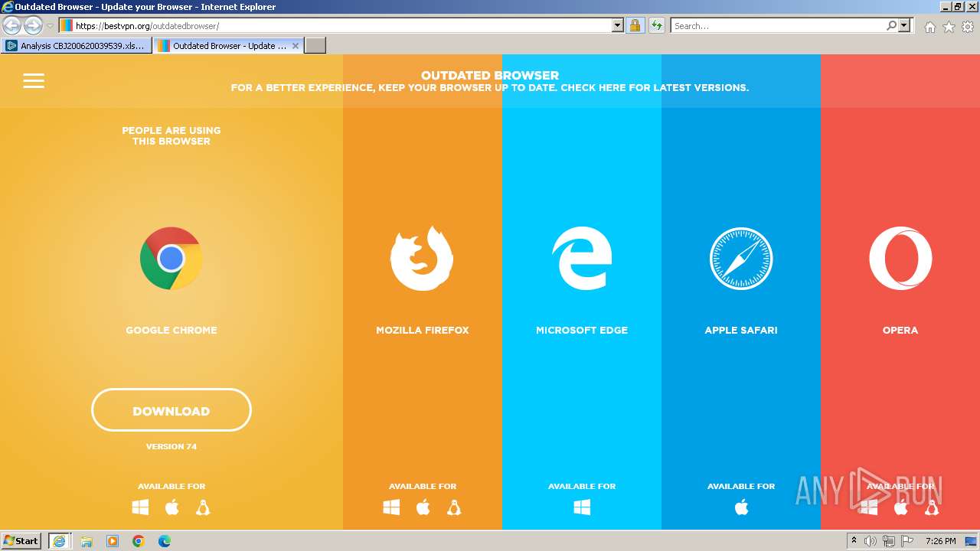Select Linux penguin icon under Opera
The height and width of the screenshot is (551, 980).
click(x=932, y=507)
